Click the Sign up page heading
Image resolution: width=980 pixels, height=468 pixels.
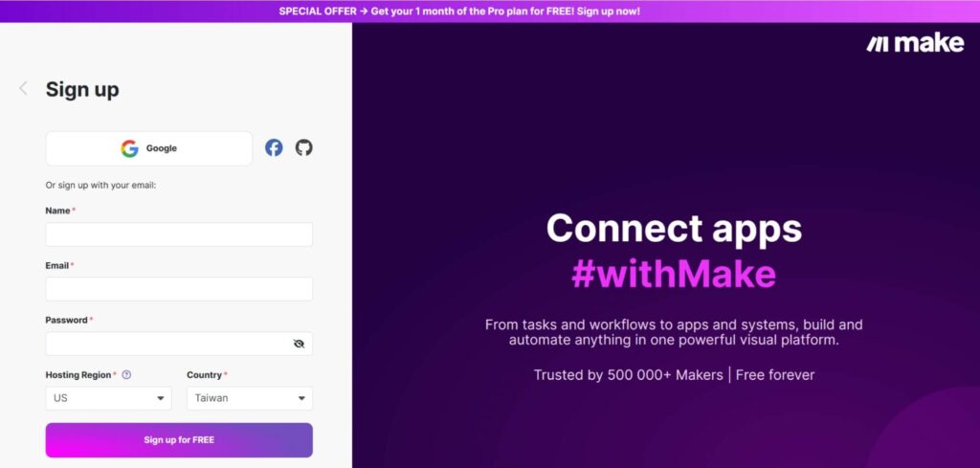click(82, 89)
